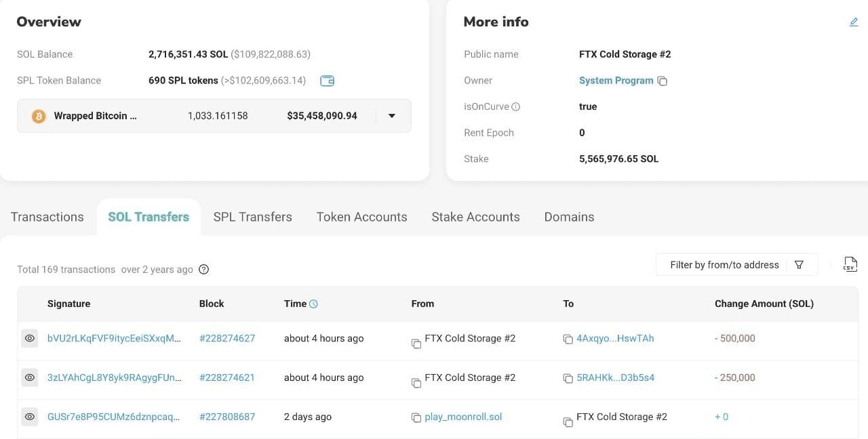Click the Filter by from/to address field
Image resolution: width=868 pixels, height=439 pixels.
[x=724, y=265]
